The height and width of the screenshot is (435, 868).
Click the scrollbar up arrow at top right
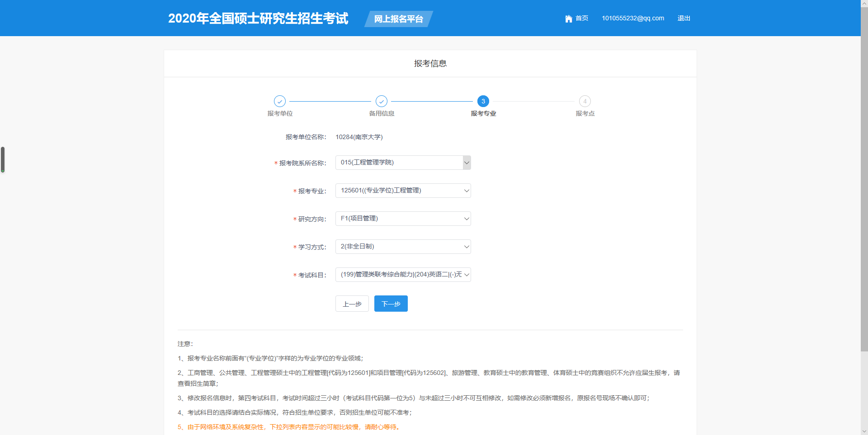pos(864,4)
